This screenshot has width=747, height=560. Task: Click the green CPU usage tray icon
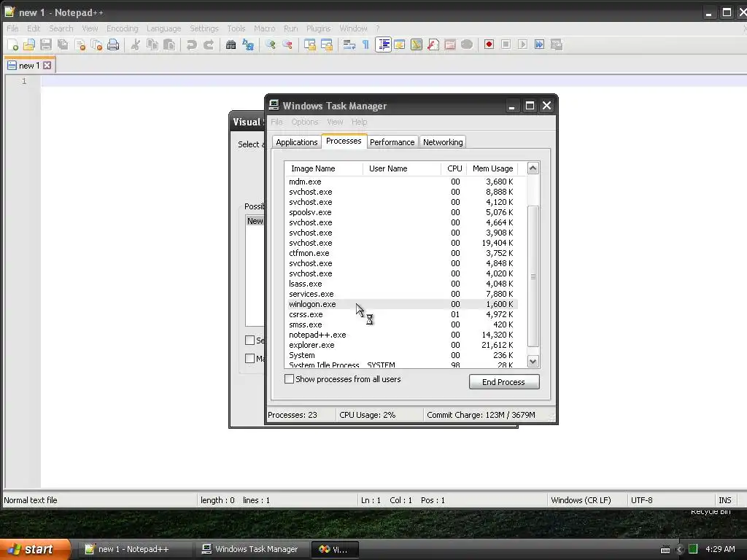click(x=693, y=549)
